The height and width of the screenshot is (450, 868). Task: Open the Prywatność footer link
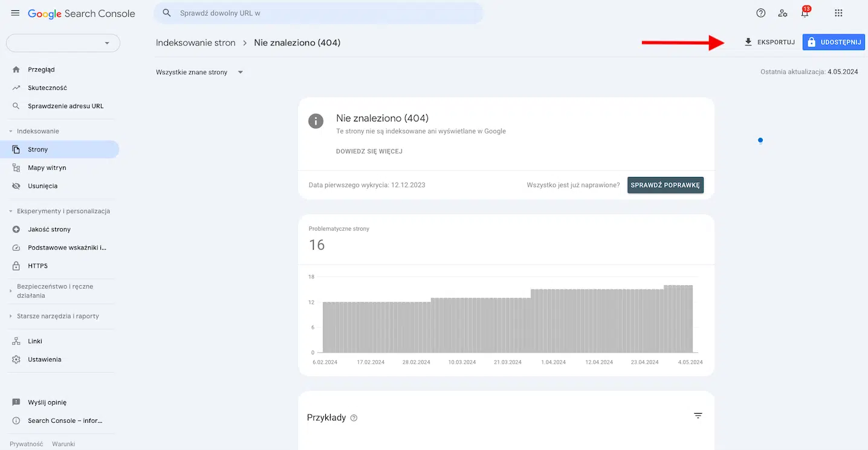click(x=27, y=444)
